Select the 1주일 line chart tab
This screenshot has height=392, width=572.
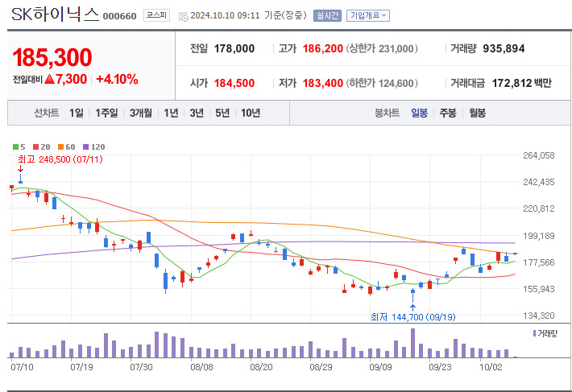106,113
